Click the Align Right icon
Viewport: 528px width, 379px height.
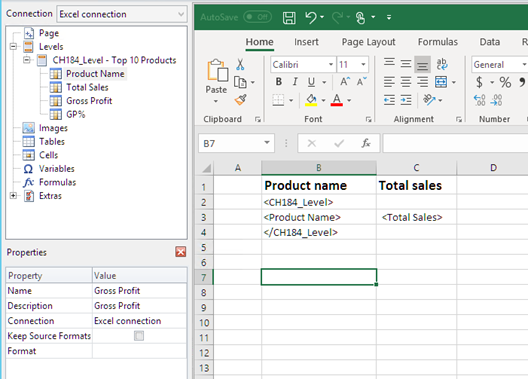pyautogui.click(x=422, y=82)
